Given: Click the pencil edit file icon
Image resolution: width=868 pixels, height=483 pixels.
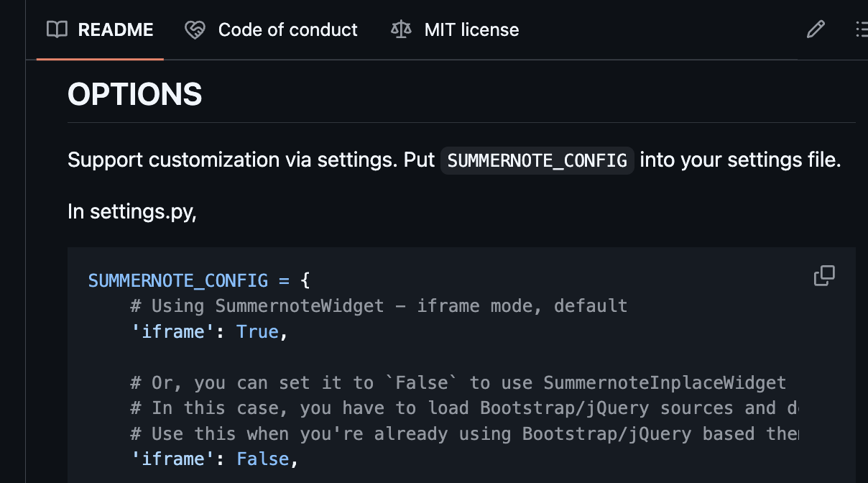Looking at the screenshot, I should (x=816, y=29).
